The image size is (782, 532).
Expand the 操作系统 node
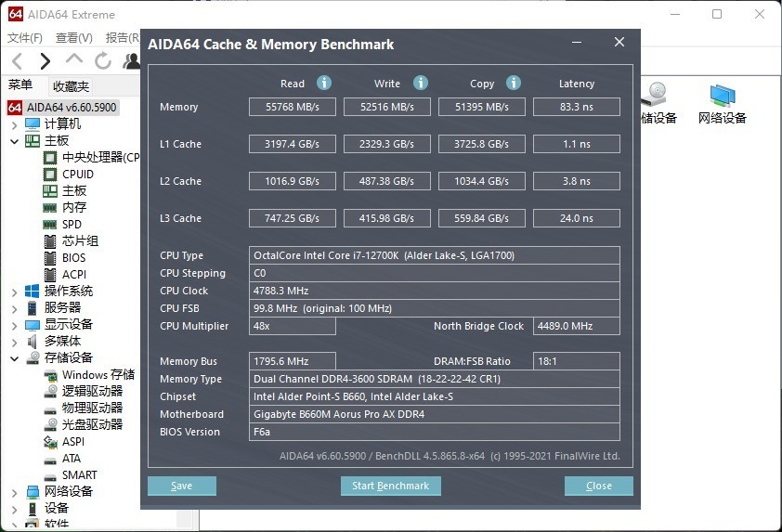coord(15,292)
